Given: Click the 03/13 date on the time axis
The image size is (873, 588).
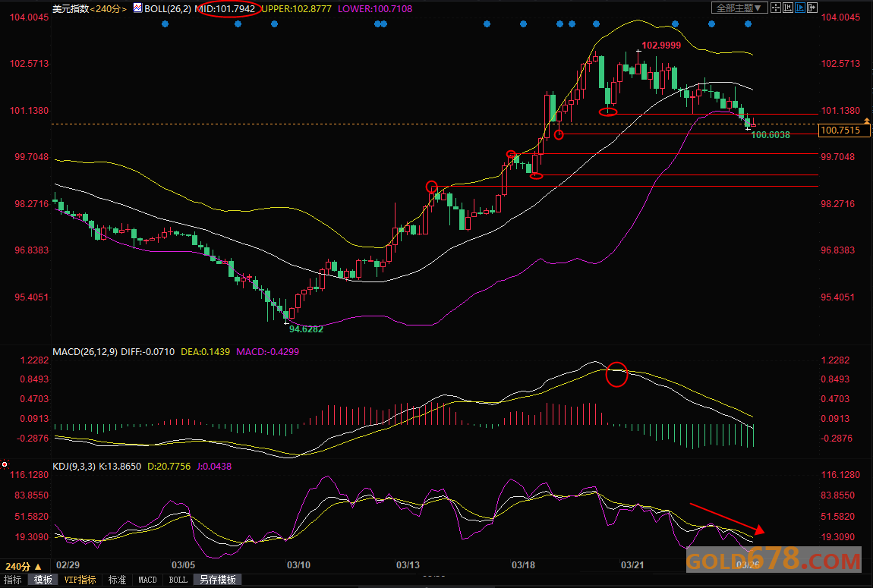Looking at the screenshot, I should 408,564.
